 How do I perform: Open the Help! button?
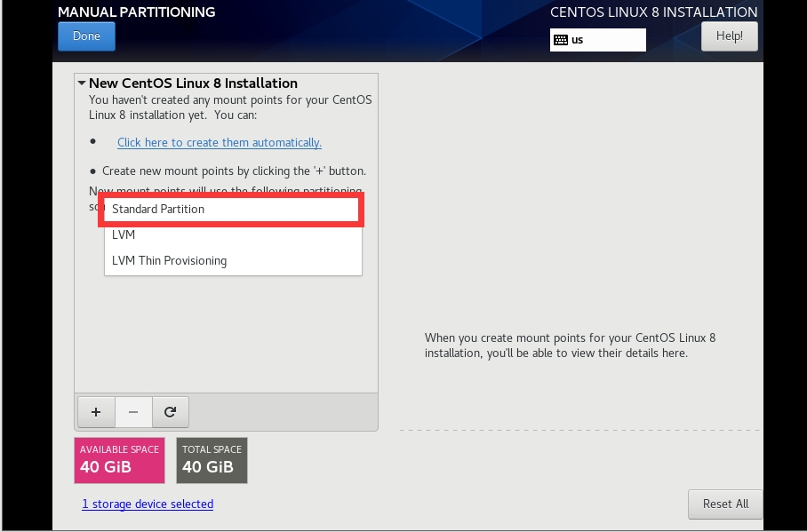pyautogui.click(x=730, y=36)
